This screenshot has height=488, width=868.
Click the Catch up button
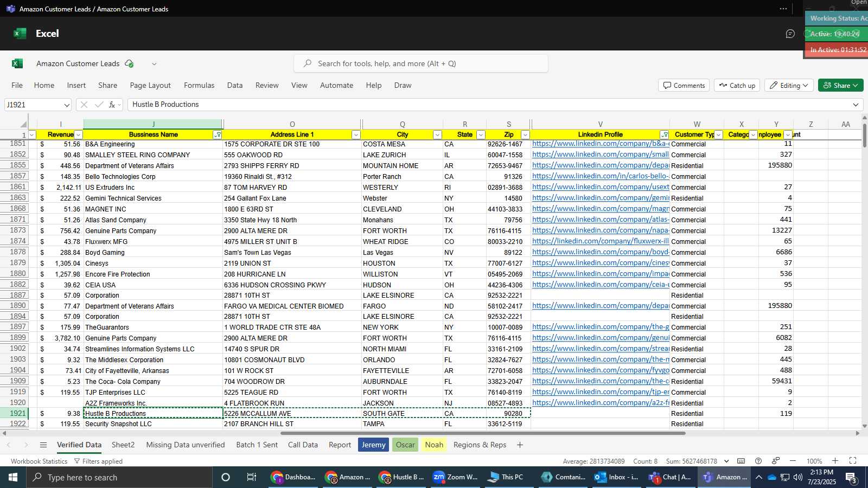(737, 86)
